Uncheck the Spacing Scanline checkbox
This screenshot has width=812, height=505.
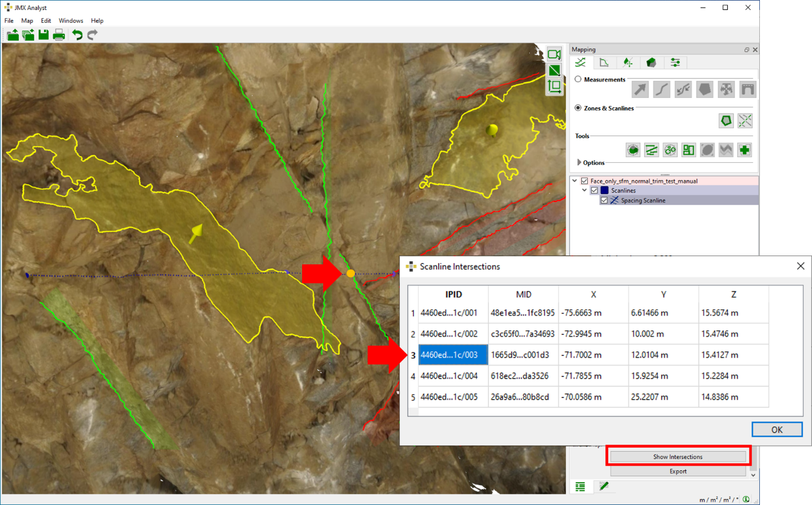click(604, 200)
